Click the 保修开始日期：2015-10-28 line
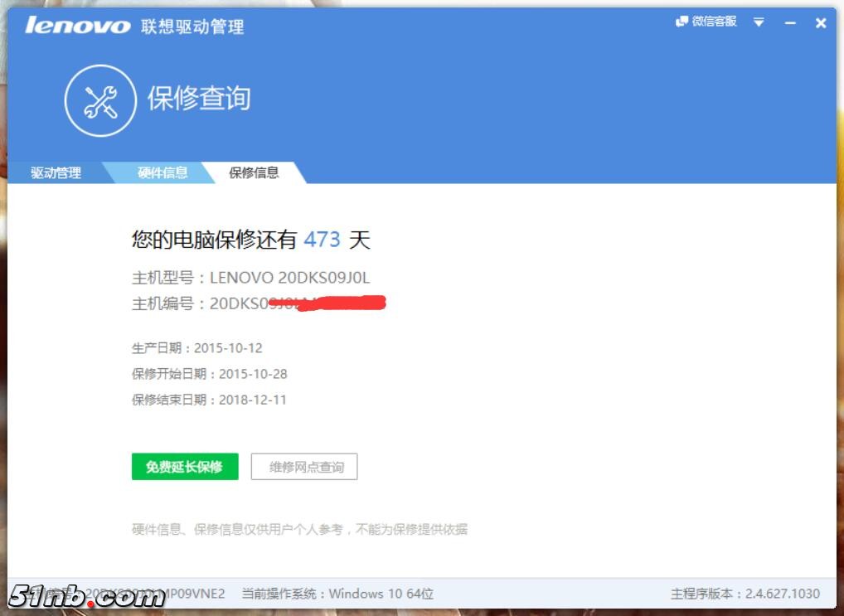This screenshot has width=844, height=616. (x=210, y=374)
